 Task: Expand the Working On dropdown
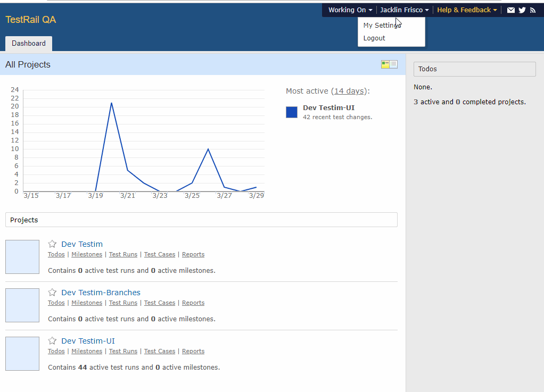click(x=350, y=10)
